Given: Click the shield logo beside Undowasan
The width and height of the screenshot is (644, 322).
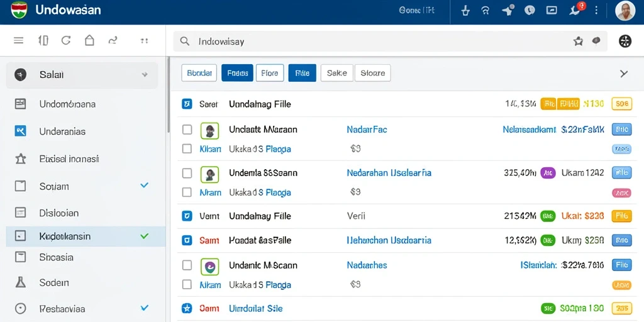Looking at the screenshot, I should 18,10.
